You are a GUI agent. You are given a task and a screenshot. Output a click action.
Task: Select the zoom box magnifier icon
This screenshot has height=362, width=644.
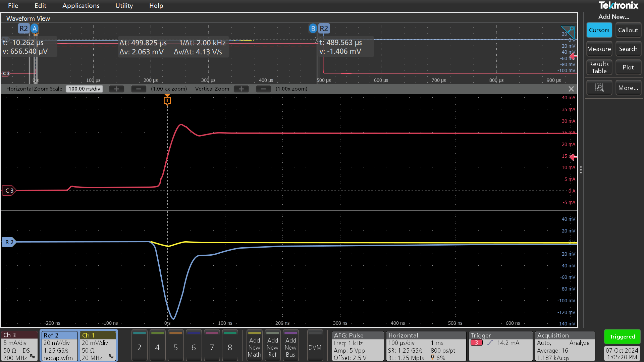[x=599, y=88]
